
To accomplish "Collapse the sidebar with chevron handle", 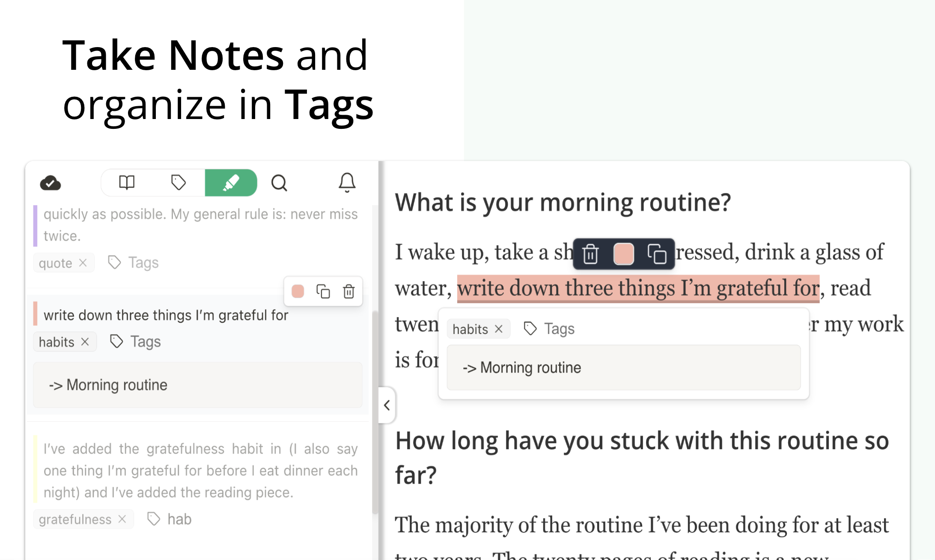I will 387,405.
